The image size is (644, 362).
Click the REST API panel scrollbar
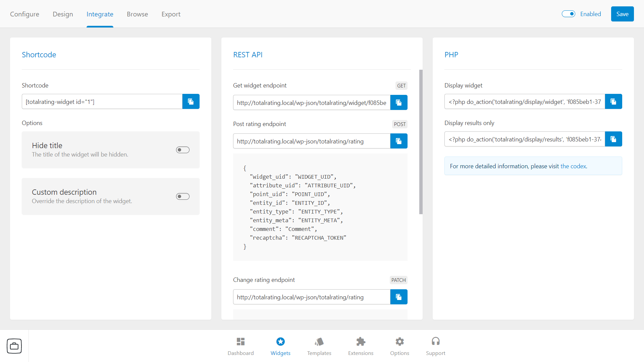pos(421,142)
